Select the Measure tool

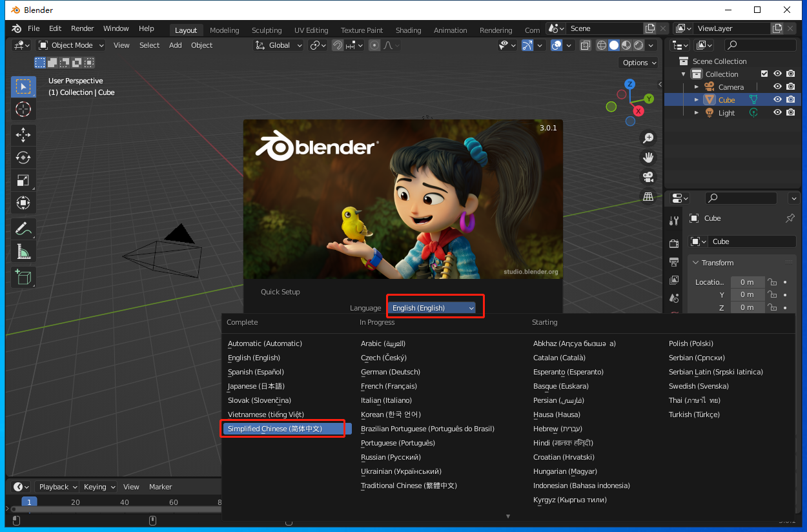coord(23,251)
